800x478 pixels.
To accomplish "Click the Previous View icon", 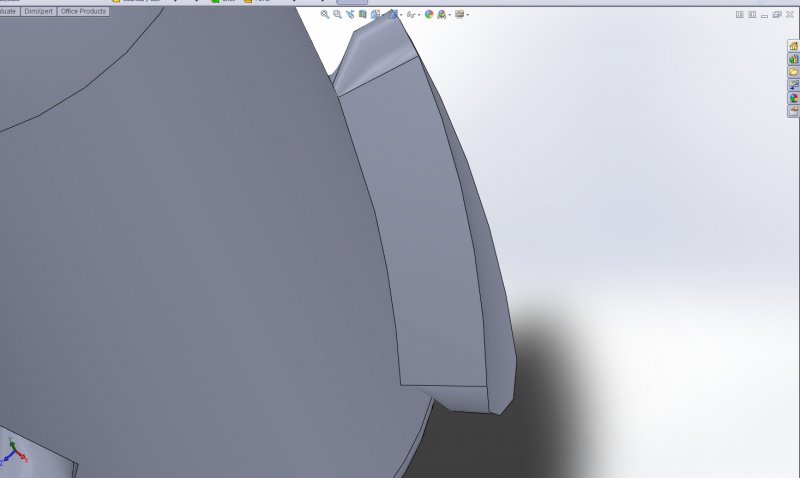I will 350,14.
